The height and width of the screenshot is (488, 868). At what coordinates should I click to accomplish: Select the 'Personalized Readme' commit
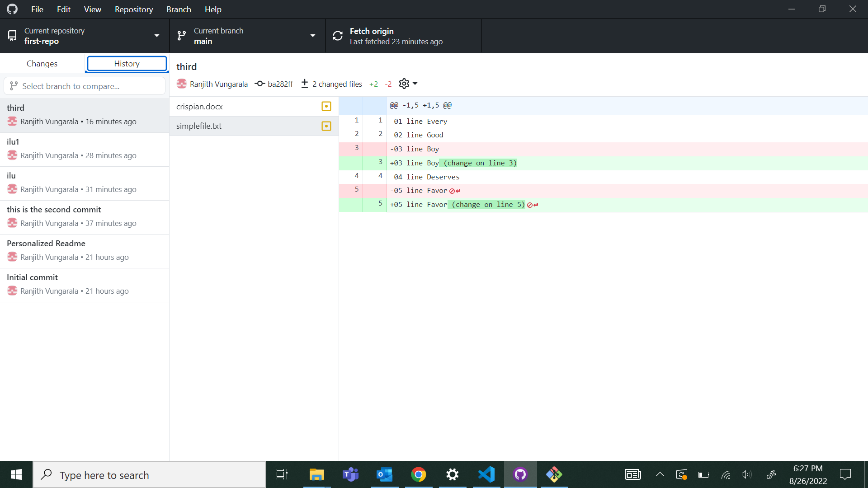click(85, 251)
